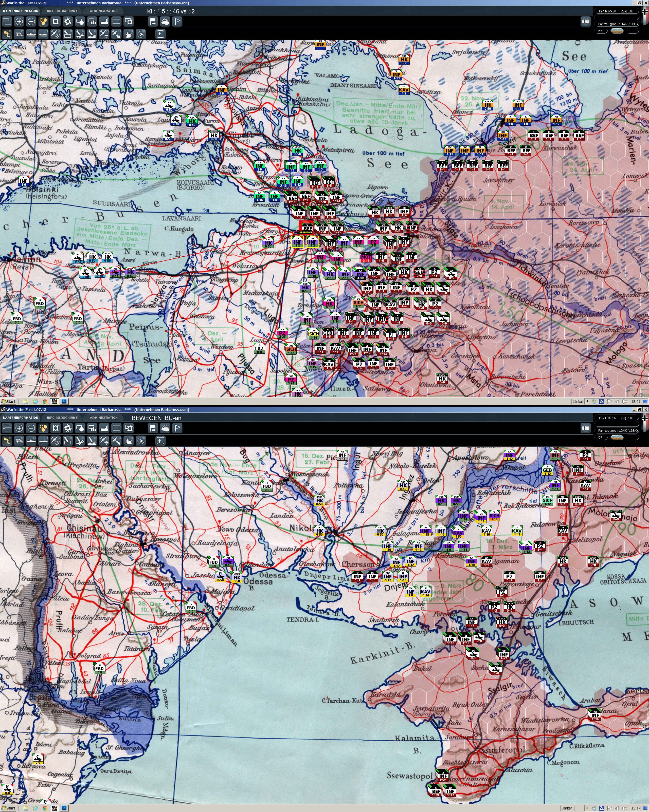The width and height of the screenshot is (649, 812).
Task: Select F8 bomb city mode in upper window
Action: pos(92,34)
